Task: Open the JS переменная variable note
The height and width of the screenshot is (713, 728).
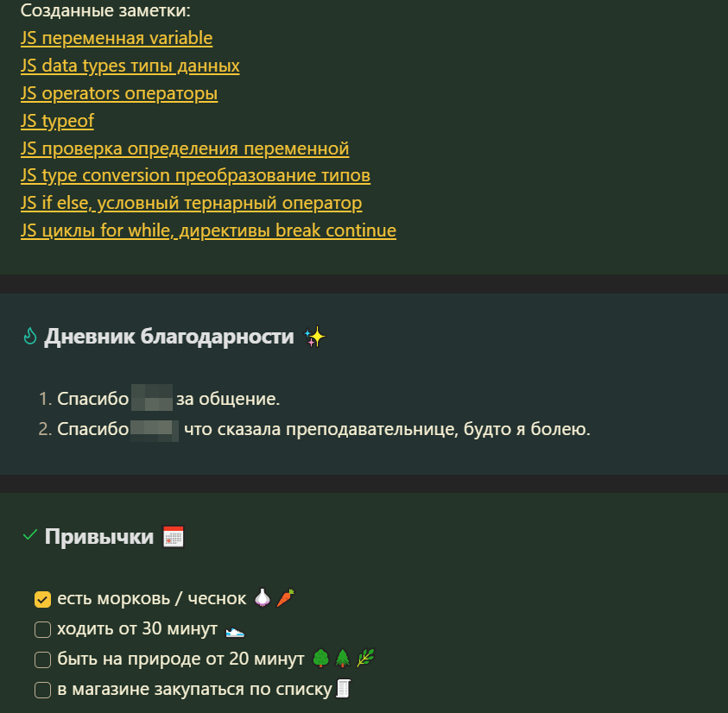Action: (117, 38)
